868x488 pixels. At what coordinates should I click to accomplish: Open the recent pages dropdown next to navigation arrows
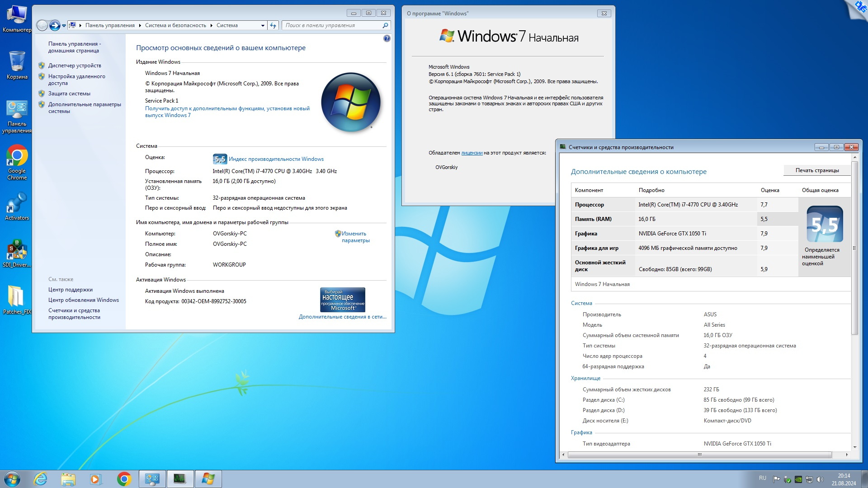[x=64, y=26]
